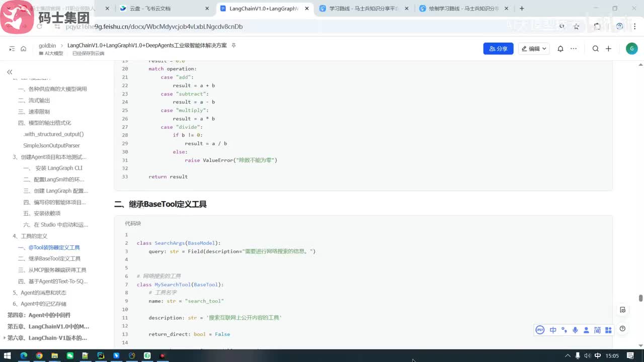Click the page vertical scrollbar thumb
This screenshot has height=362, width=644.
pyautogui.click(x=640, y=298)
